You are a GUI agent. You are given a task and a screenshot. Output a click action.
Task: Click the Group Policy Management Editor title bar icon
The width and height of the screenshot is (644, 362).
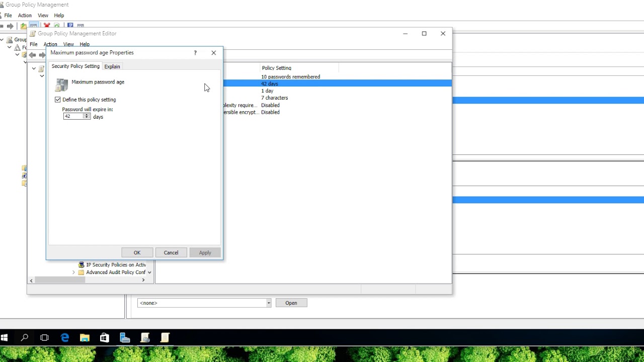click(33, 34)
